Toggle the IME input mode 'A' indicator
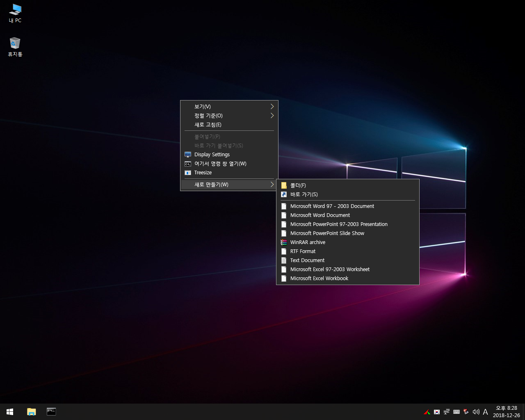Viewport: 525px width, 420px height. 485,412
